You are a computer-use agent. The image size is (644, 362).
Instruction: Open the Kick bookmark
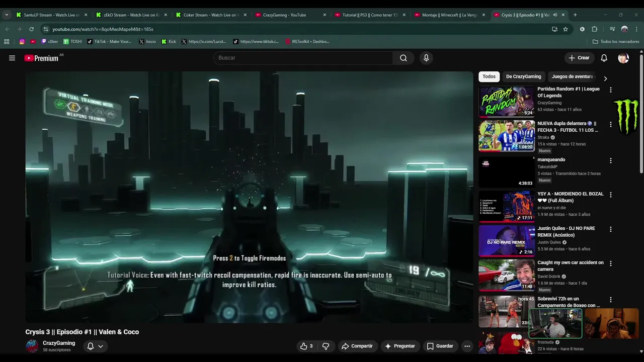(x=169, y=42)
